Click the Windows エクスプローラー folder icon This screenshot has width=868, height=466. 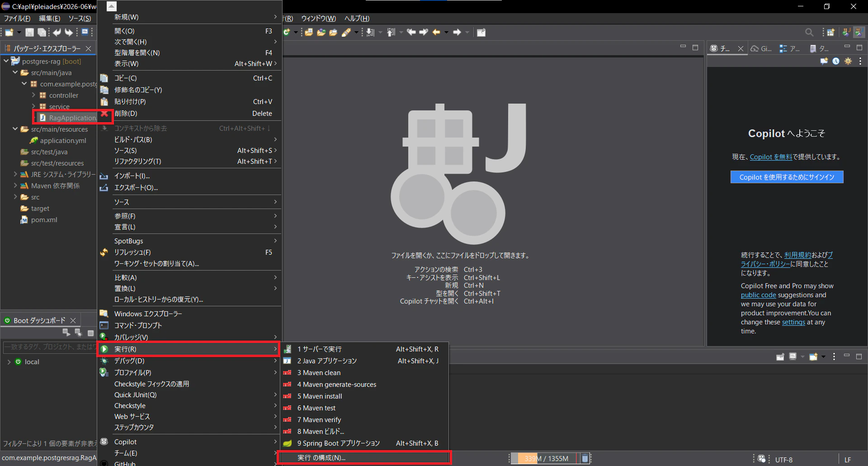pyautogui.click(x=104, y=314)
